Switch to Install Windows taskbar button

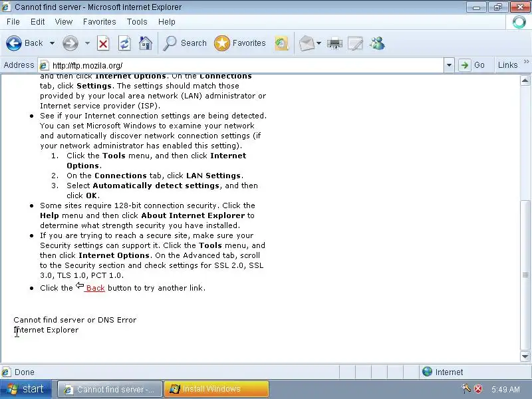pyautogui.click(x=216, y=389)
